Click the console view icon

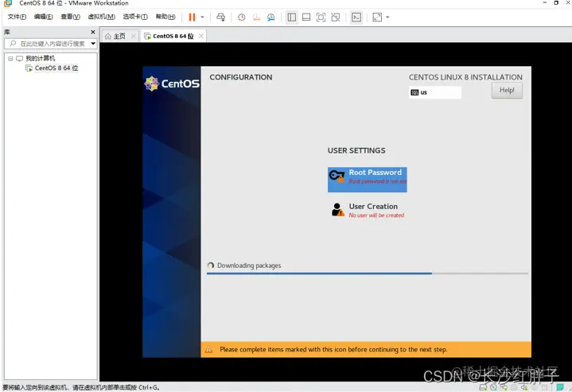click(356, 17)
